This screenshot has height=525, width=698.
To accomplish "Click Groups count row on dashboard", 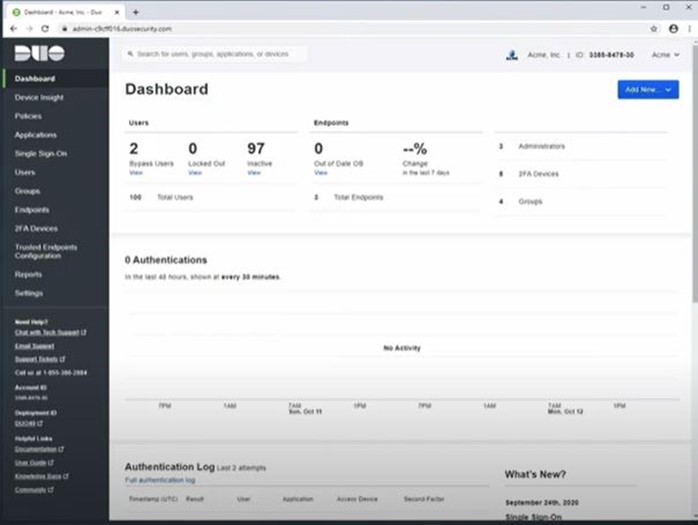I will click(581, 202).
